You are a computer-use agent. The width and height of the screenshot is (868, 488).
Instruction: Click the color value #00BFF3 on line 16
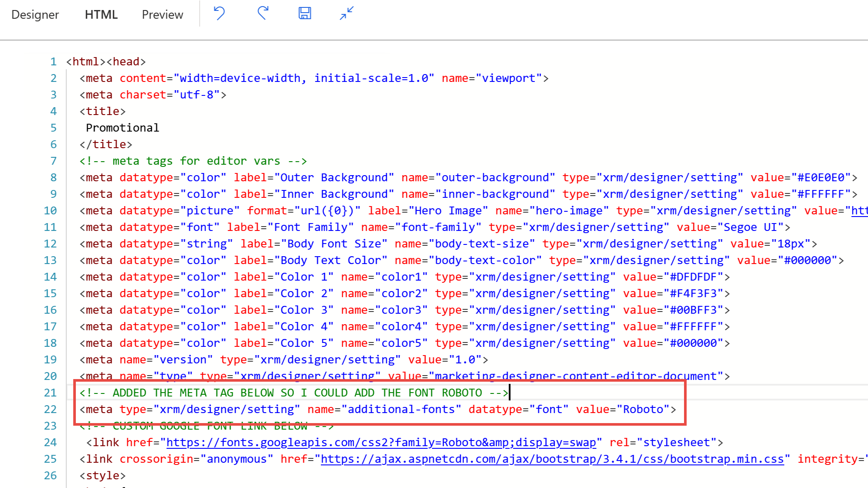coord(695,310)
